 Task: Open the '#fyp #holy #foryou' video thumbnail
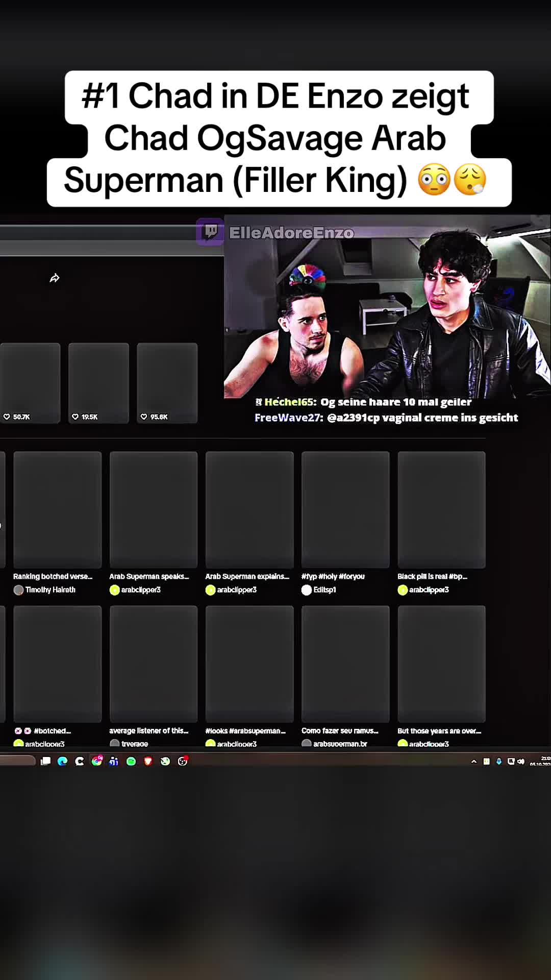[345, 509]
